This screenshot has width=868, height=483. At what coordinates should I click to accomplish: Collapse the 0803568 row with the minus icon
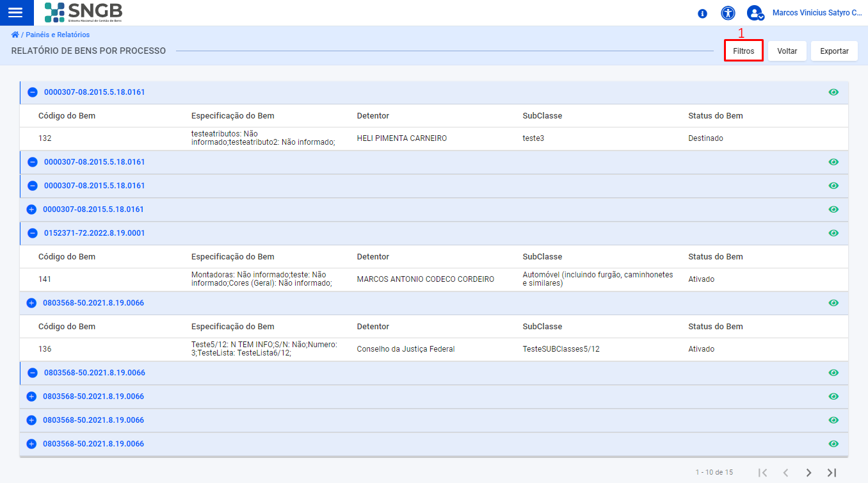click(x=32, y=373)
